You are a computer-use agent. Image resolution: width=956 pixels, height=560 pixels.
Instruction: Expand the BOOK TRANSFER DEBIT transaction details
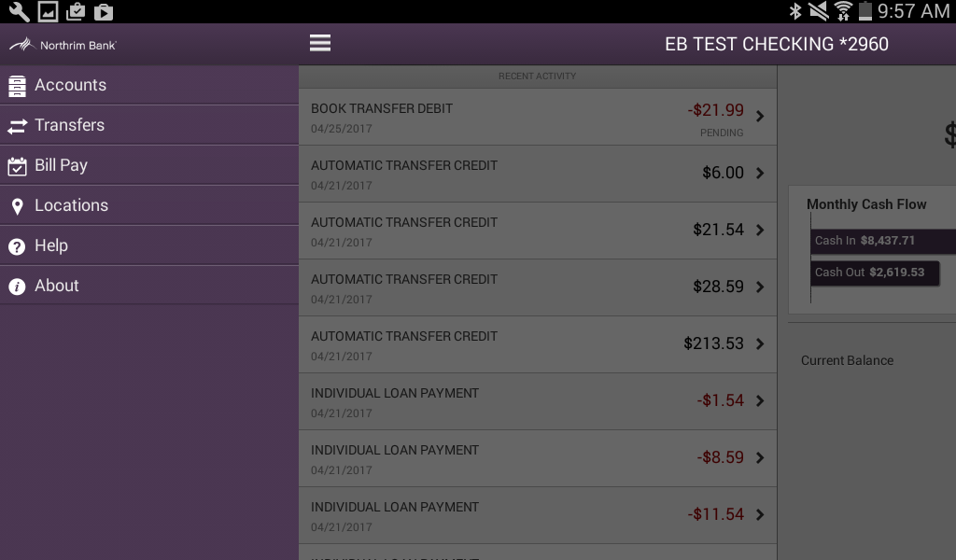[x=759, y=117]
